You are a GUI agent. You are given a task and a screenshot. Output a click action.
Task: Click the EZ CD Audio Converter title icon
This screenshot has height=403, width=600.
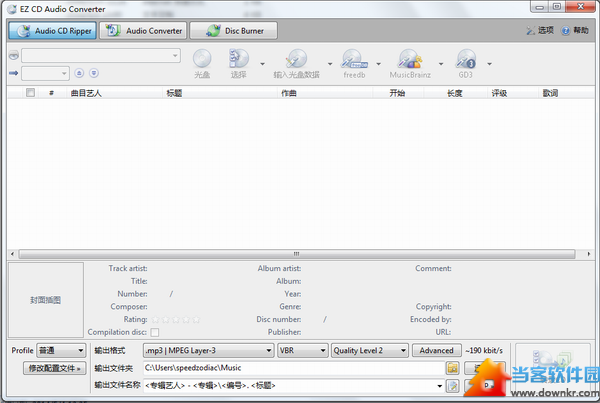coord(12,9)
